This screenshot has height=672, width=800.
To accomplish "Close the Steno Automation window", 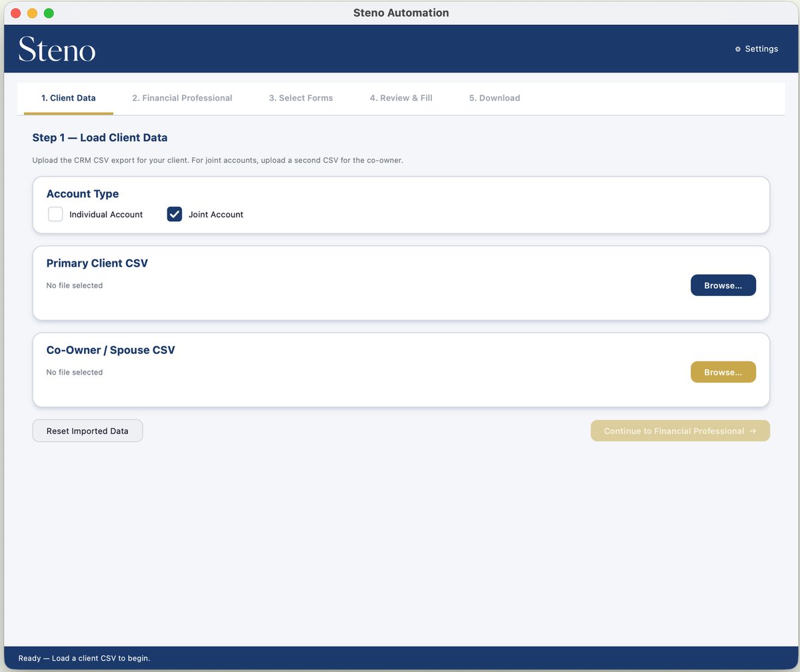I will pos(16,13).
